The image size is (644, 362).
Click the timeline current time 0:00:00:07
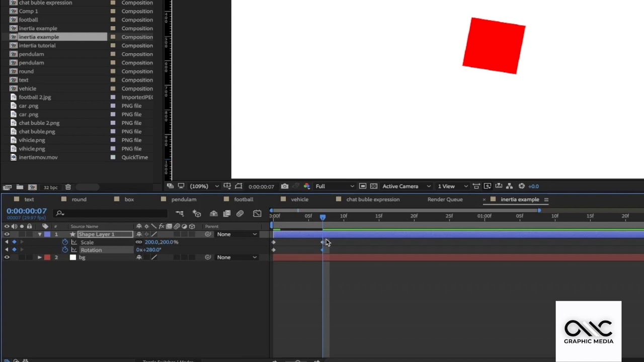click(x=27, y=211)
